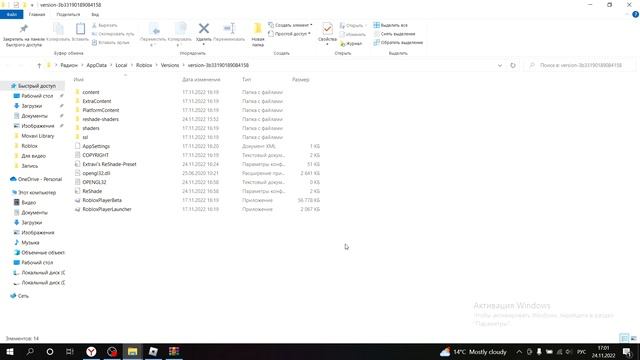Navigate to Радион in the breadcrumb
The image size is (640, 360).
(69, 65)
